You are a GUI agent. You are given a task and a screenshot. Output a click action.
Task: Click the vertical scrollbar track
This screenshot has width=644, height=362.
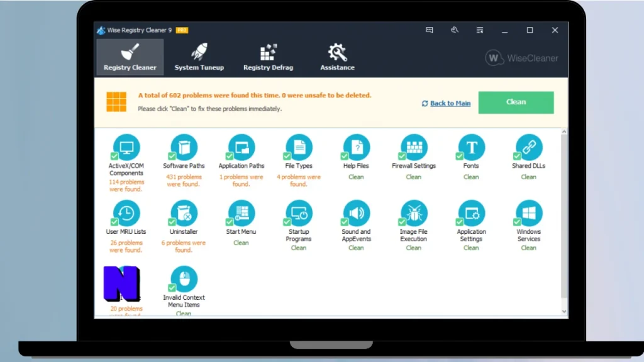(x=564, y=222)
